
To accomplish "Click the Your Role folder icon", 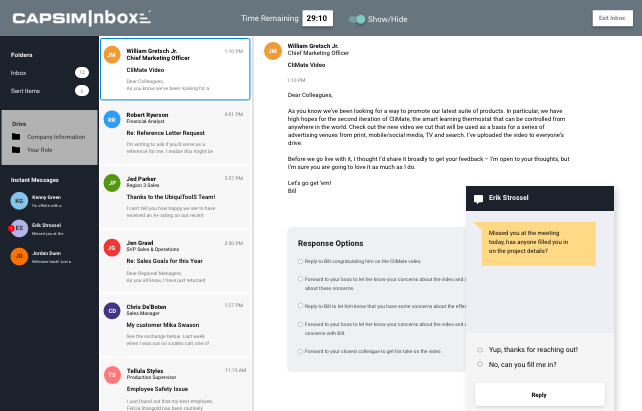I will [x=16, y=150].
